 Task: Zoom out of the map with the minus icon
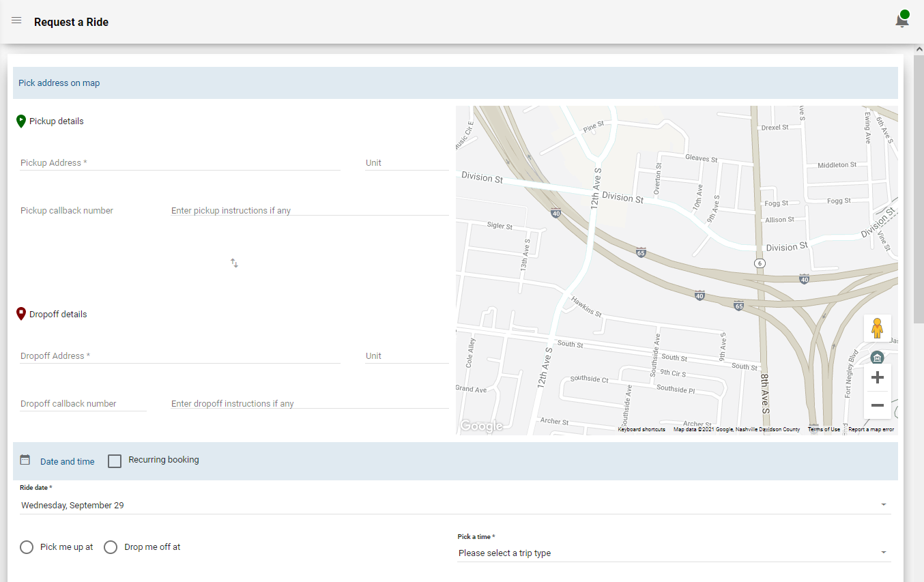pyautogui.click(x=877, y=405)
